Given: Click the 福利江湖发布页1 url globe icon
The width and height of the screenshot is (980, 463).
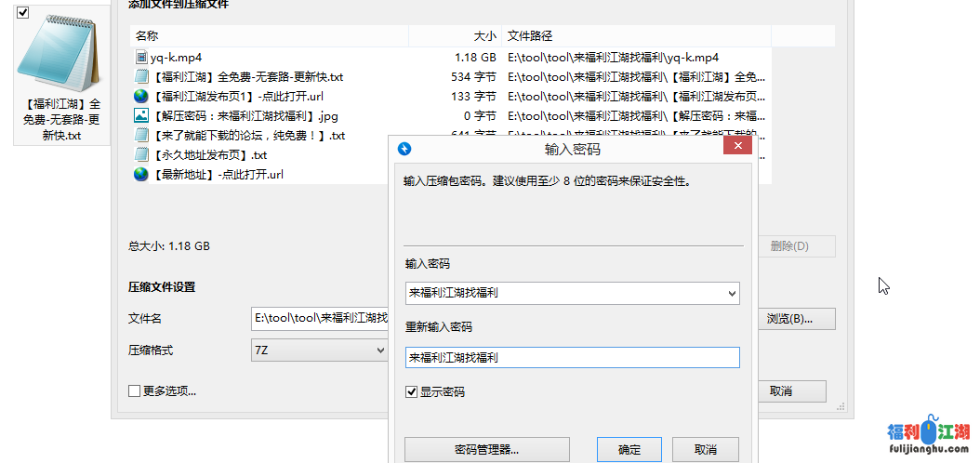Looking at the screenshot, I should click(141, 97).
